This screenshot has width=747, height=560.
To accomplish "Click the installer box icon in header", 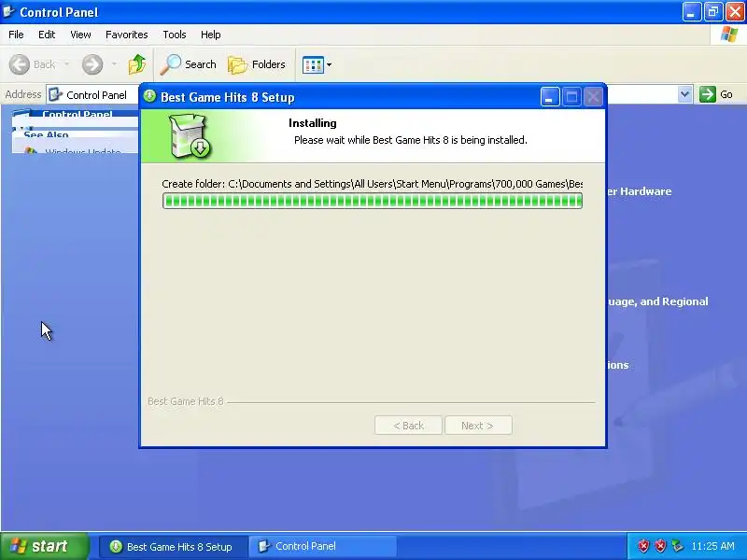I will [190, 135].
